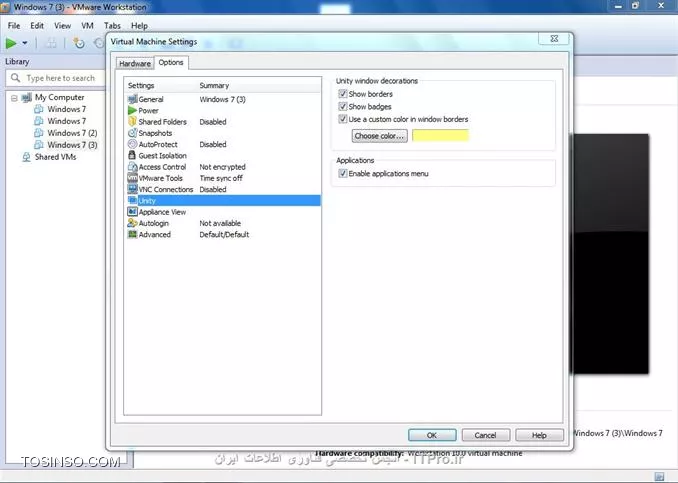This screenshot has width=678, height=483.
Task: Click the Unity icon in highlighted row
Action: pos(132,200)
